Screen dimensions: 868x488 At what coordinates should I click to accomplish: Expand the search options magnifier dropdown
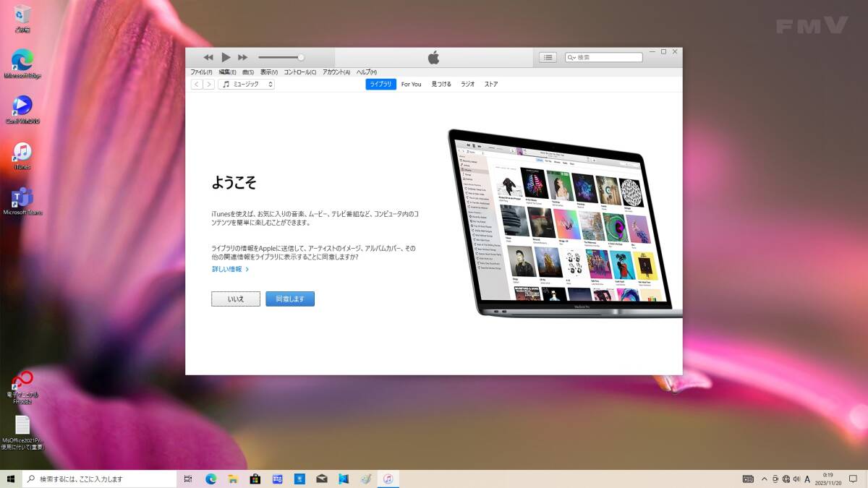pyautogui.click(x=571, y=57)
